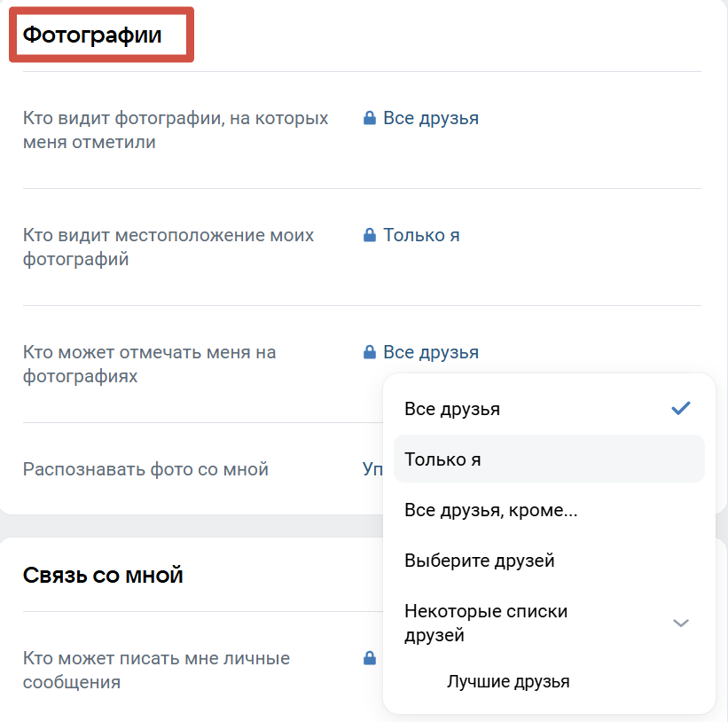Choose "Только я" in the popup menu
Viewport: 728px width, 722px height.
click(x=442, y=459)
